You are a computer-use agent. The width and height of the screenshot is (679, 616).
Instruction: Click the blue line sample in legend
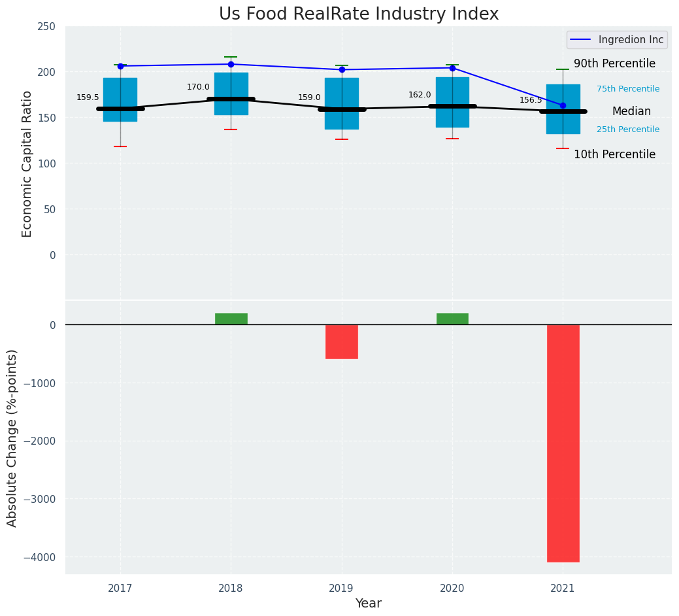[581, 40]
